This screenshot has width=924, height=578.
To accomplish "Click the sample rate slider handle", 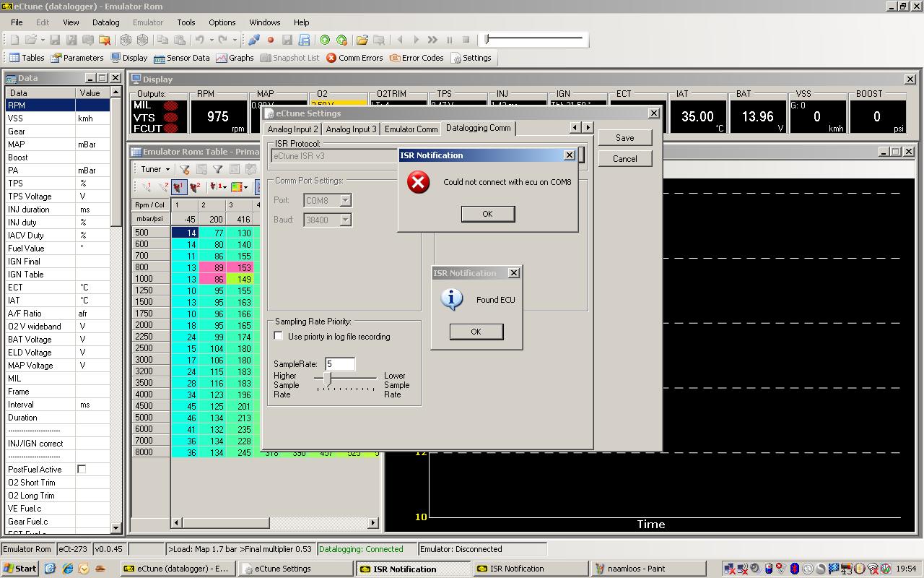I will point(328,379).
